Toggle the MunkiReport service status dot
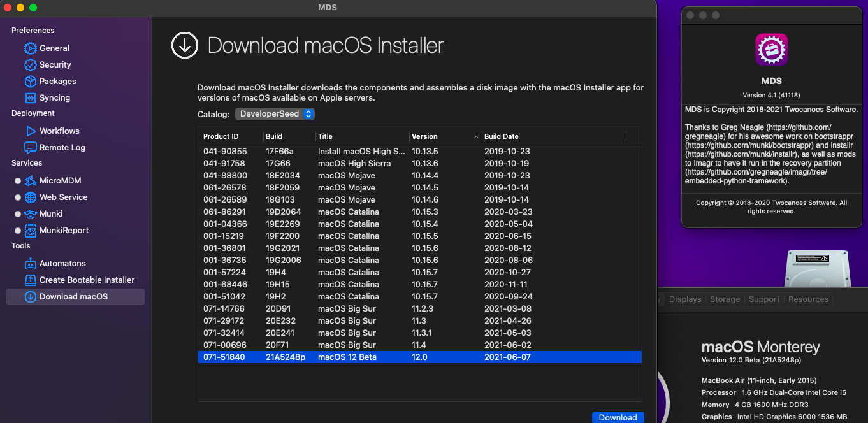Image resolution: width=868 pixels, height=423 pixels. click(18, 231)
